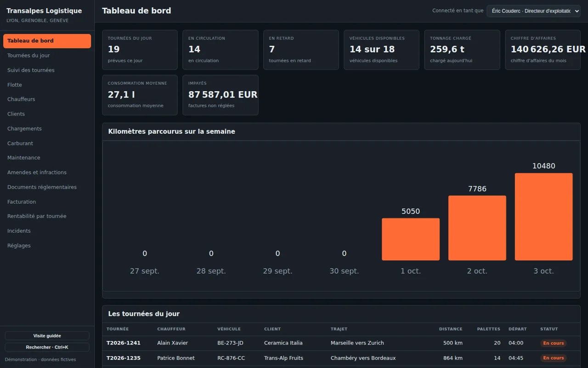Go to Réglages
Image resolution: width=588 pixels, height=368 pixels.
point(47,246)
